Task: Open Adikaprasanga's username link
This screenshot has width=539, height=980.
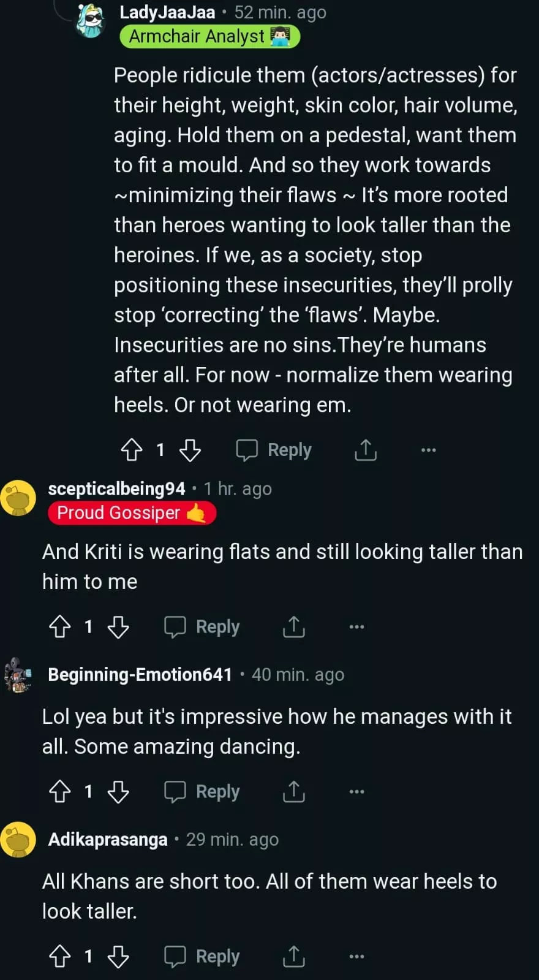Action: click(x=108, y=839)
